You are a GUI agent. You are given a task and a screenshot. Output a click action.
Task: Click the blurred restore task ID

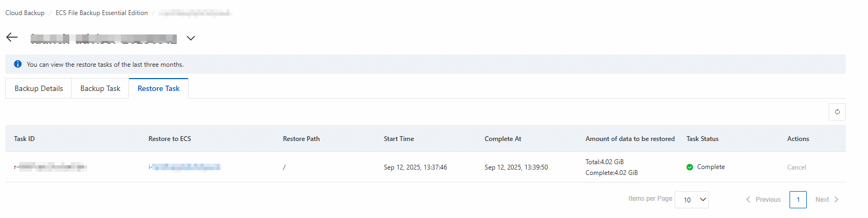[x=51, y=167]
